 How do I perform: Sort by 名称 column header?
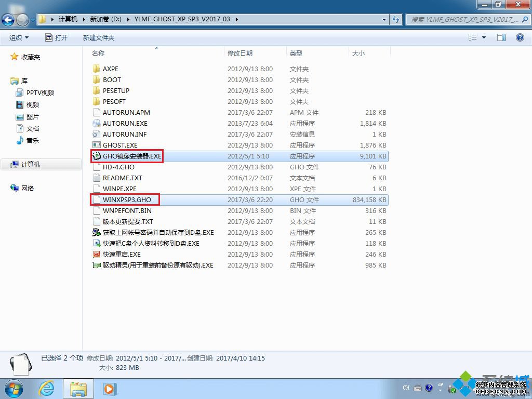pyautogui.click(x=98, y=54)
